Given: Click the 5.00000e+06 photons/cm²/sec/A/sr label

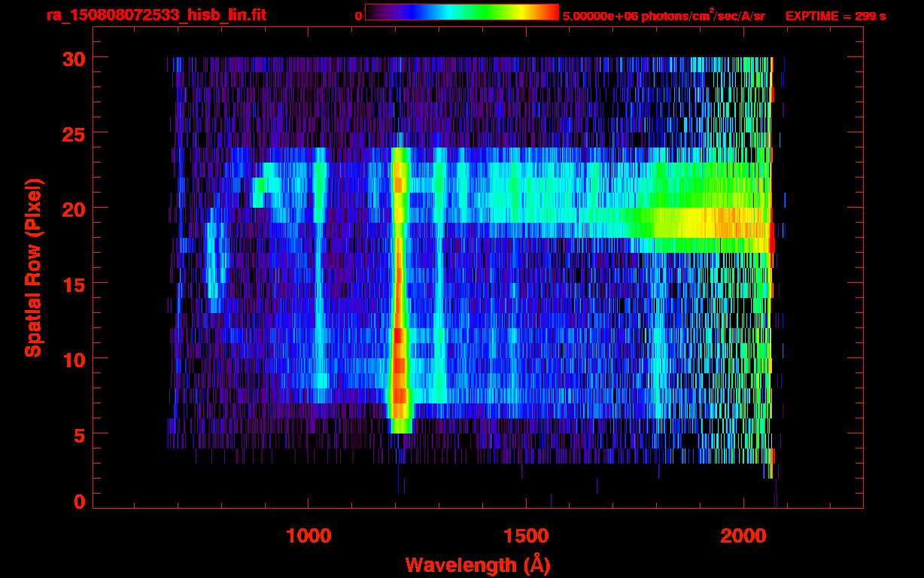Looking at the screenshot, I should pyautogui.click(x=664, y=15).
